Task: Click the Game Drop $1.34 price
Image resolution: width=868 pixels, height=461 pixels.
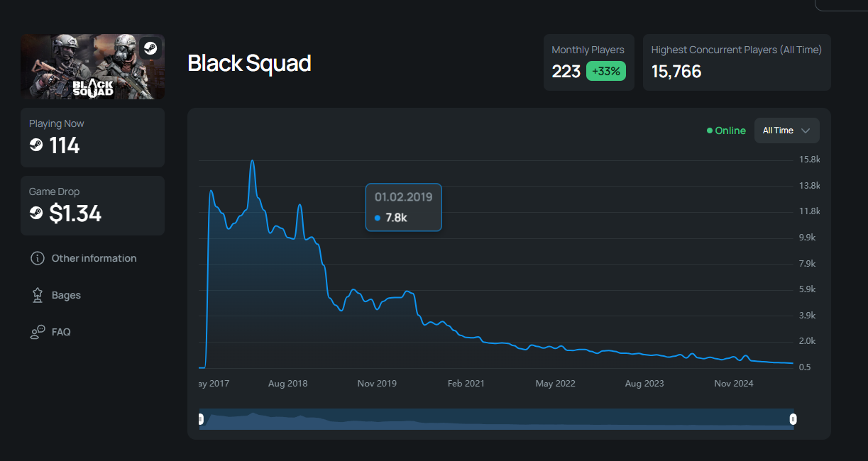Action: 75,213
